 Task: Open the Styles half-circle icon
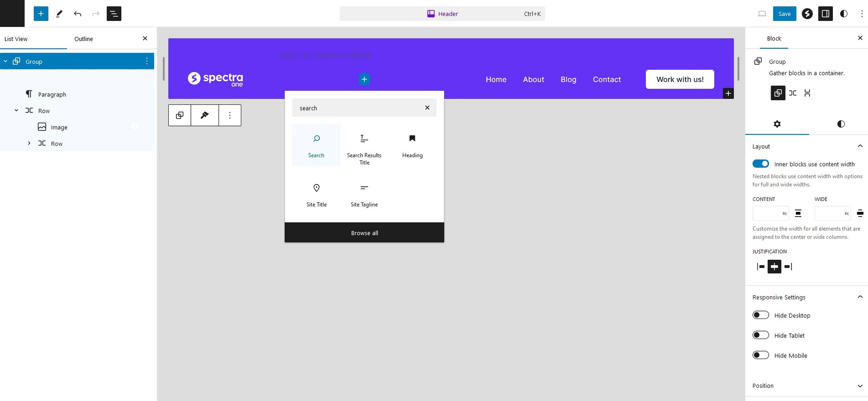coord(844,14)
